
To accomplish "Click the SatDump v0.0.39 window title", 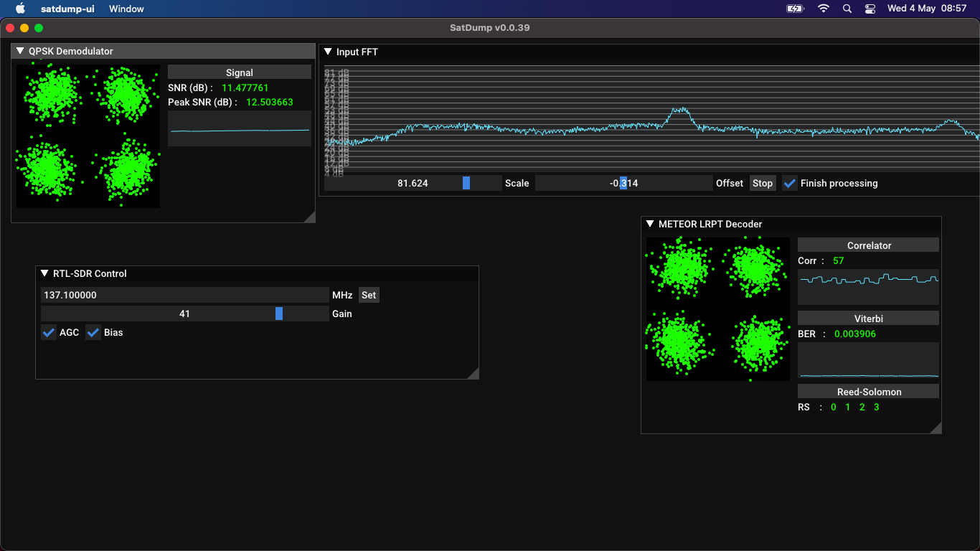I will pos(490,28).
